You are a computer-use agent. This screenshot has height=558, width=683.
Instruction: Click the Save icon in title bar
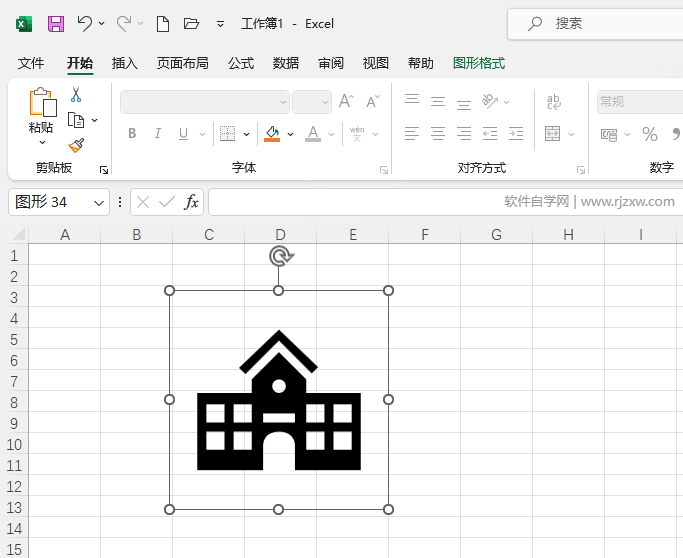coord(56,24)
